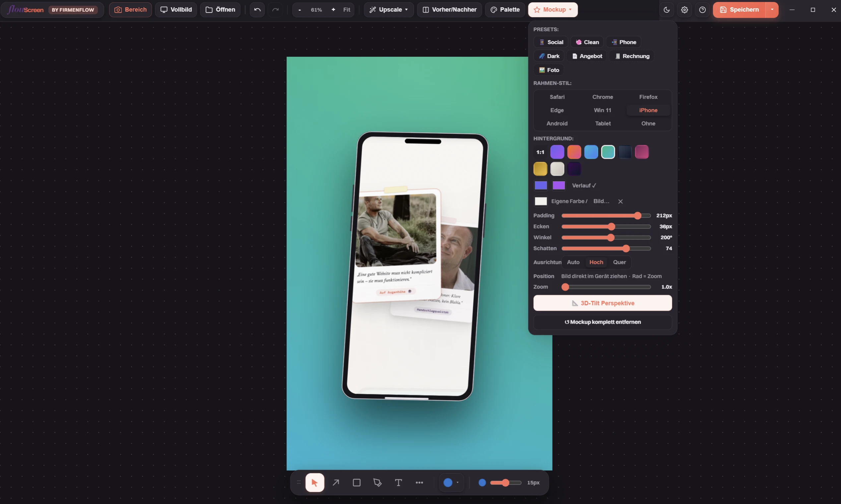Select the rectangle shape tool
Image resolution: width=841 pixels, height=504 pixels.
(356, 482)
